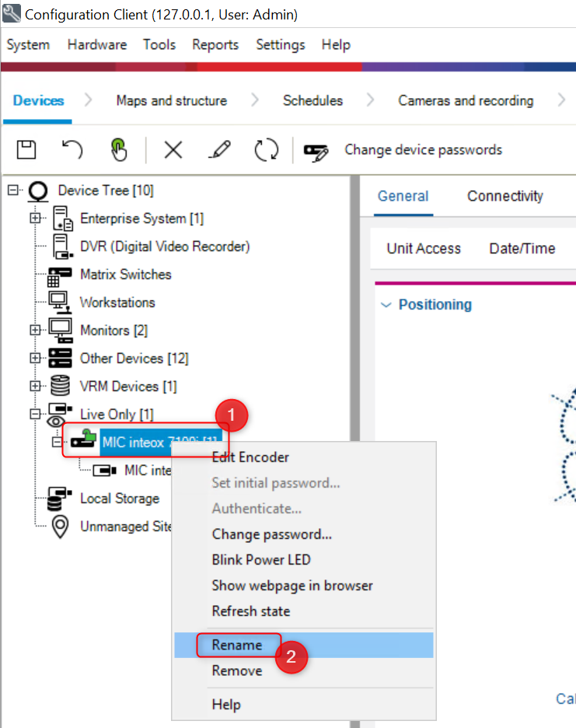Switch to Maps and structure tab
This screenshot has width=576, height=728.
click(x=172, y=101)
